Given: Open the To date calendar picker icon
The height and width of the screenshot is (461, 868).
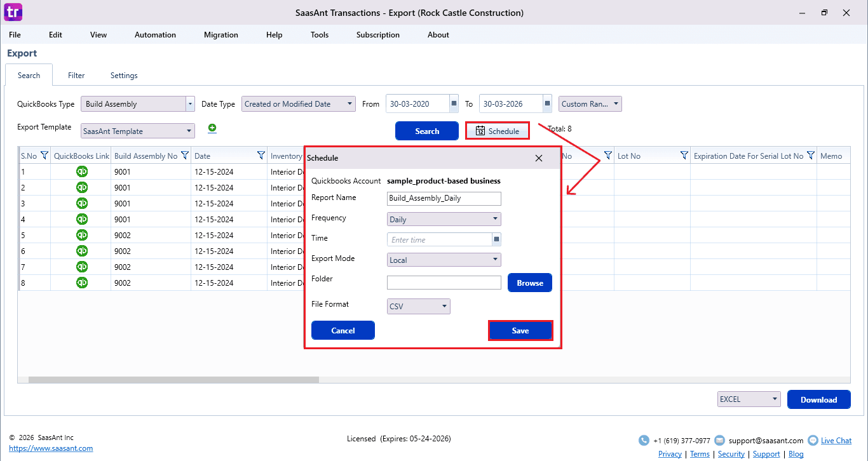Looking at the screenshot, I should click(x=547, y=104).
